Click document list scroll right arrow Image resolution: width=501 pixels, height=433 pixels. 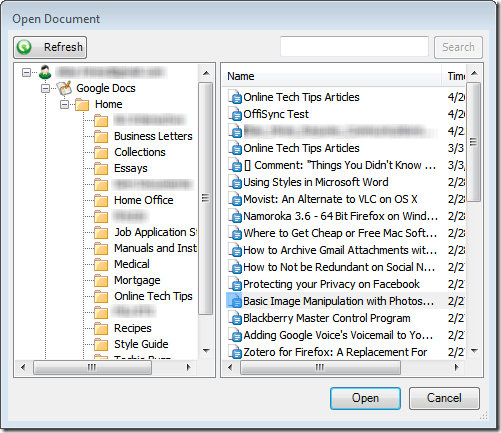[x=457, y=367]
